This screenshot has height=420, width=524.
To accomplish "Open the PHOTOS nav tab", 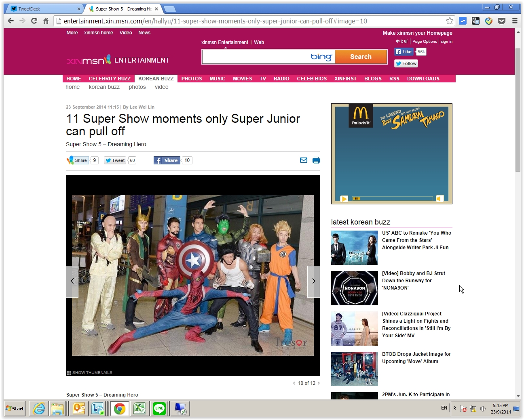I will point(192,79).
